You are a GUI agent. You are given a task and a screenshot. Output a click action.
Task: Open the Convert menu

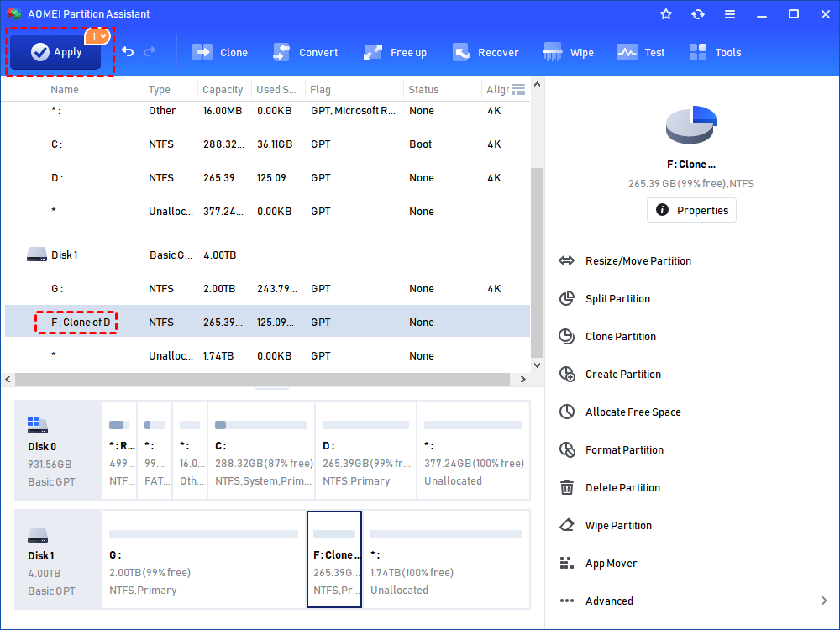[x=306, y=52]
